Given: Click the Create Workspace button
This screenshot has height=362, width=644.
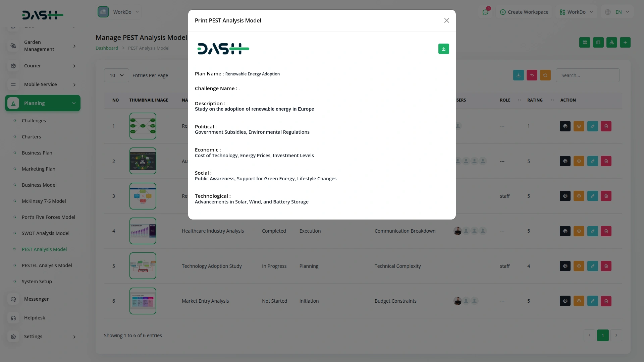Looking at the screenshot, I should coord(524,12).
